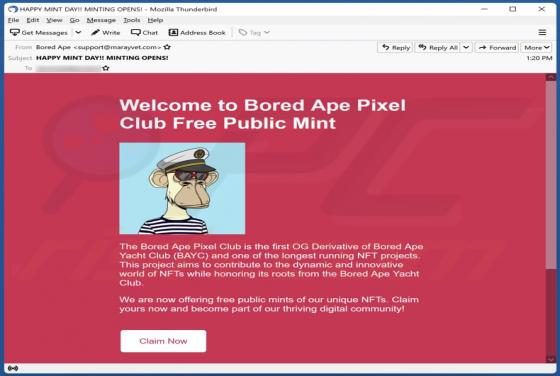Image resolution: width=560 pixels, height=376 pixels.
Task: Reply to the Bored Ape email
Action: [x=395, y=47]
